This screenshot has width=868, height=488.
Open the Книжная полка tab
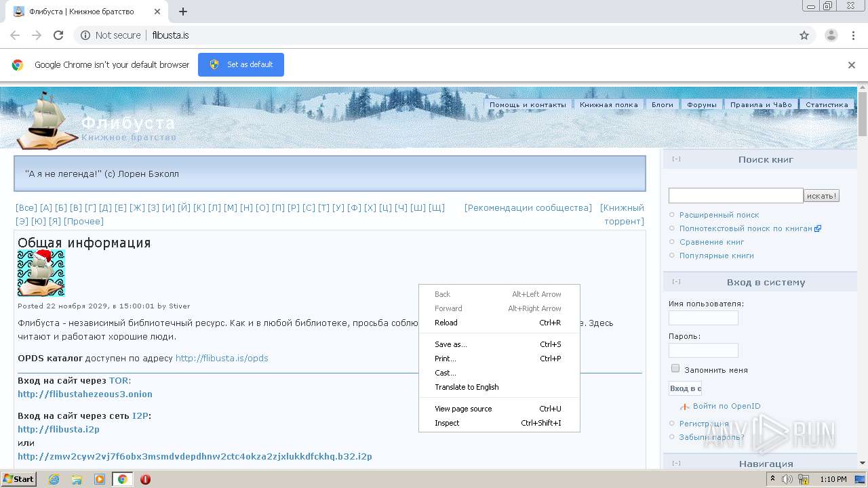pos(609,105)
